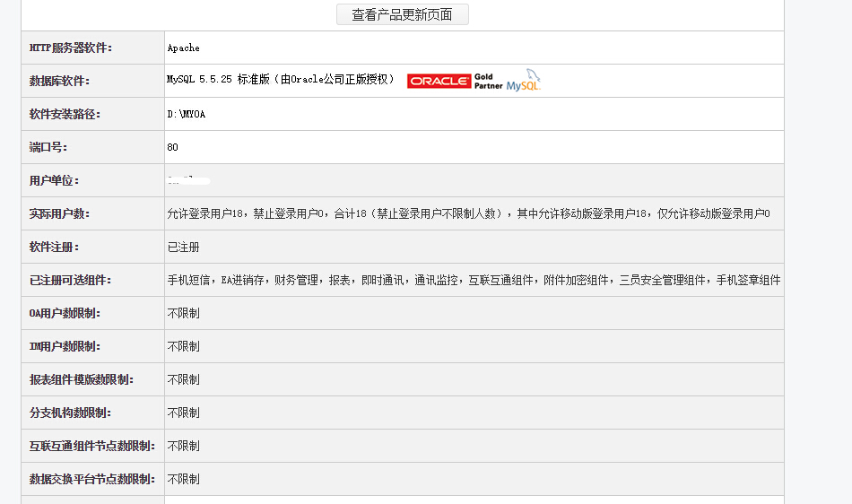This screenshot has height=504, width=852.
Task: Click 不限制 value for 数据交换平台节点数限制
Action: 183,479
